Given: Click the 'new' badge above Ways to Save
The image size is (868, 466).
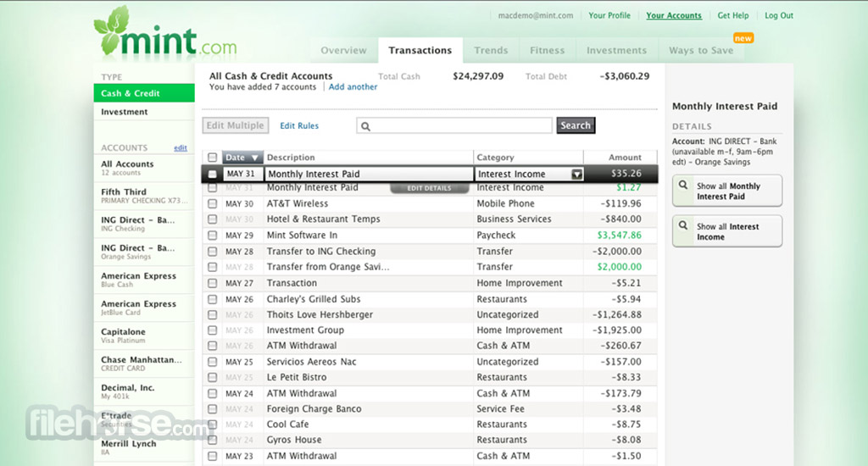Looking at the screenshot, I should pyautogui.click(x=743, y=38).
